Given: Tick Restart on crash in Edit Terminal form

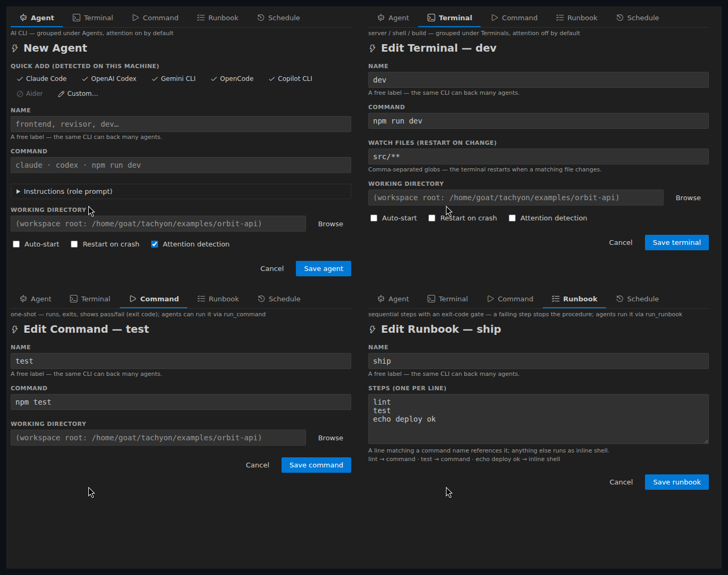Looking at the screenshot, I should pyautogui.click(x=432, y=218).
